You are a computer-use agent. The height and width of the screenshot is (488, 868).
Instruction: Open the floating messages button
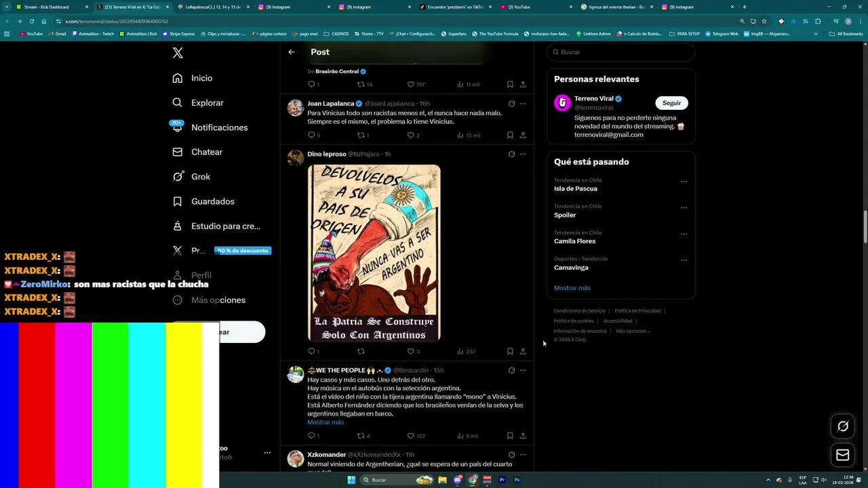(843, 455)
